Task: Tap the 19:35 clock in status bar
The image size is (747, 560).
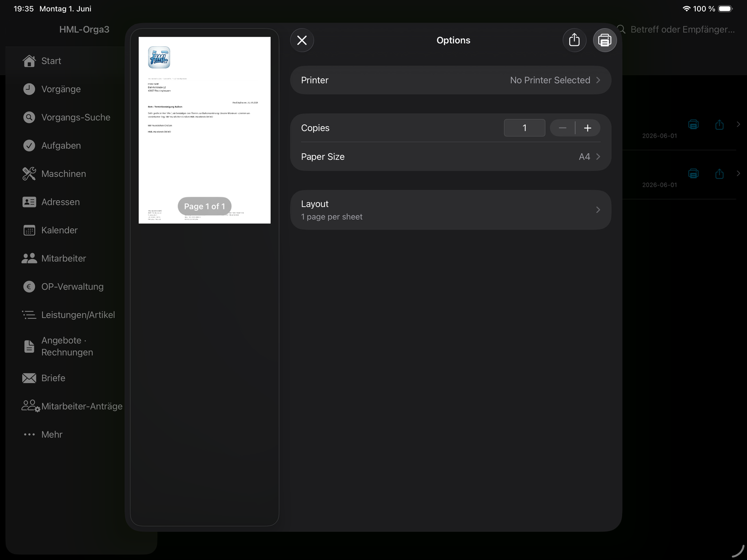Action: (23, 9)
